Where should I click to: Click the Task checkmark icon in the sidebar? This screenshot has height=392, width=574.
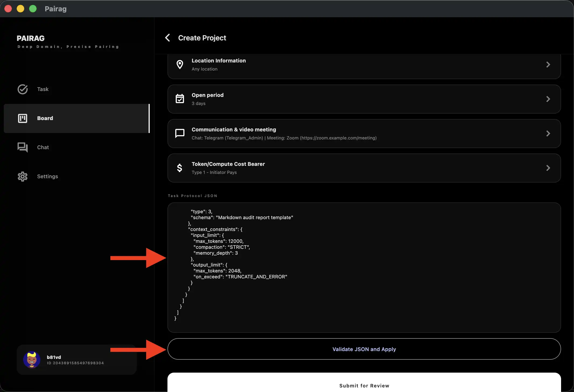(x=23, y=89)
